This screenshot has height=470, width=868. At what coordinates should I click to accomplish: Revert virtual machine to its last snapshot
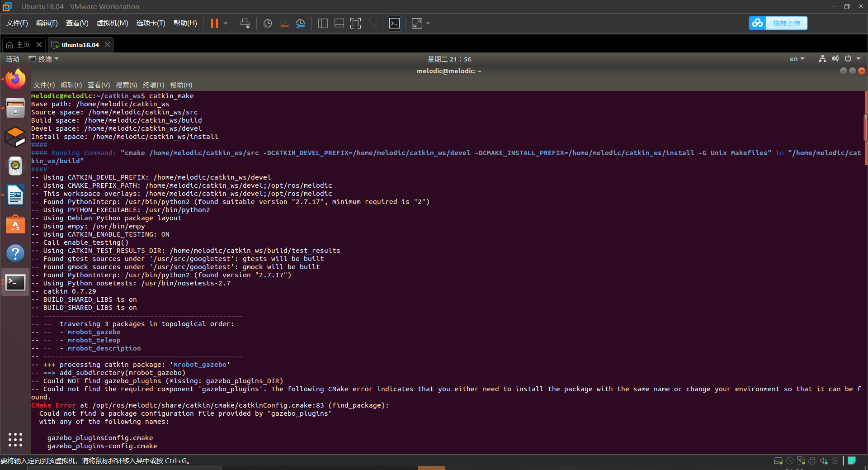(284, 24)
